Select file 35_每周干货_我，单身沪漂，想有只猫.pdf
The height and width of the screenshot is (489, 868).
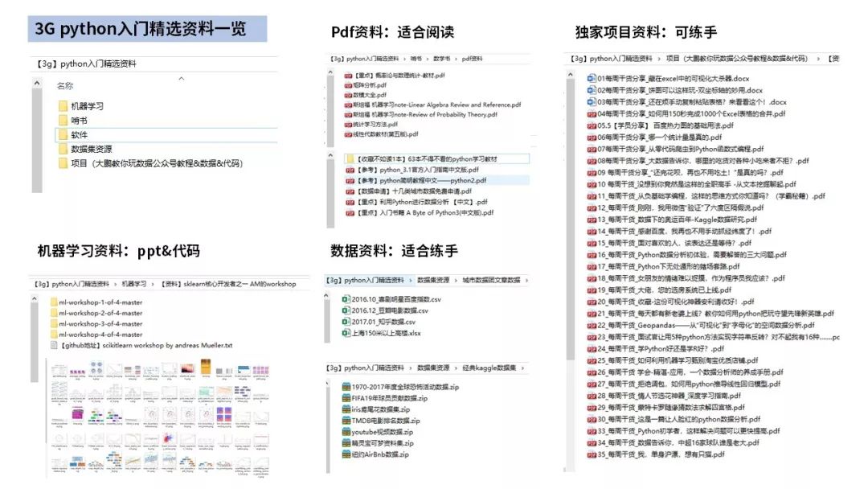pyautogui.click(x=661, y=454)
